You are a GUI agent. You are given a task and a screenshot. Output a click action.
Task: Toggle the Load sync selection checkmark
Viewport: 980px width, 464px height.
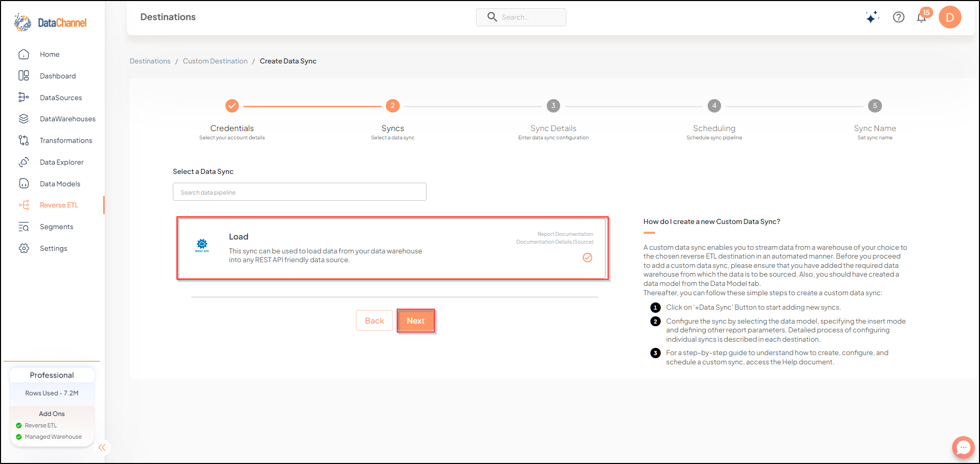pos(587,258)
